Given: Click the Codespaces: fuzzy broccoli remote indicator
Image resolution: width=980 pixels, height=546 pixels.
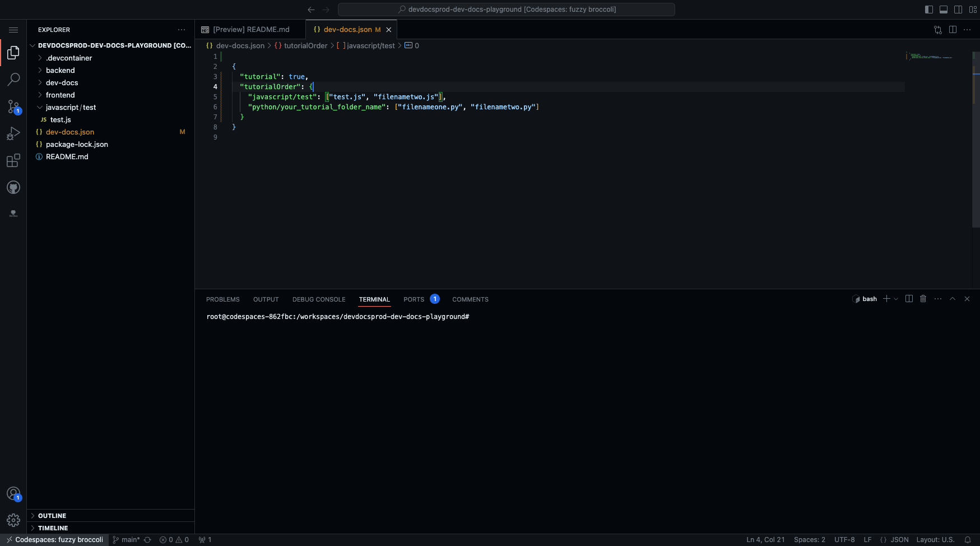Looking at the screenshot, I should (55, 540).
